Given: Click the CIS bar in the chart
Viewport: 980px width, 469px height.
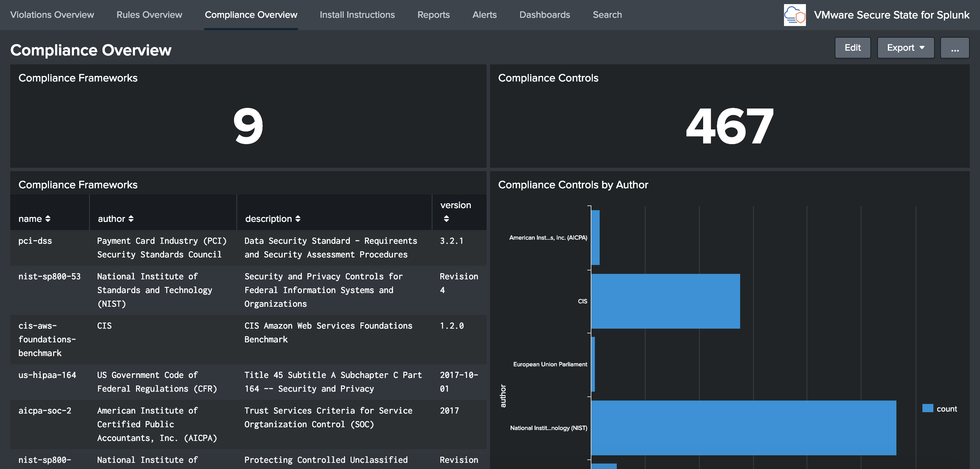Looking at the screenshot, I should (x=665, y=301).
